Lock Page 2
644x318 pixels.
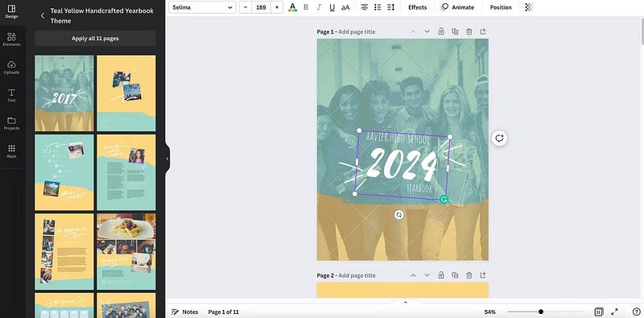pyautogui.click(x=441, y=275)
